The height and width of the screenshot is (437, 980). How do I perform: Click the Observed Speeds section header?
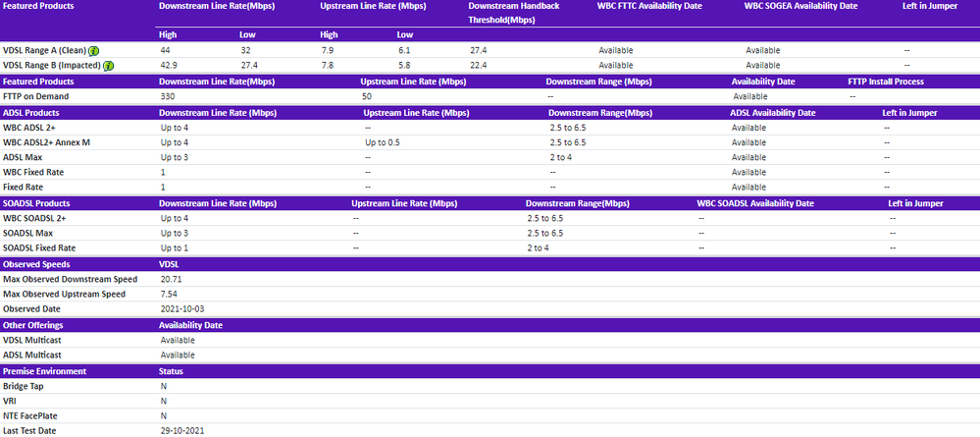point(36,264)
